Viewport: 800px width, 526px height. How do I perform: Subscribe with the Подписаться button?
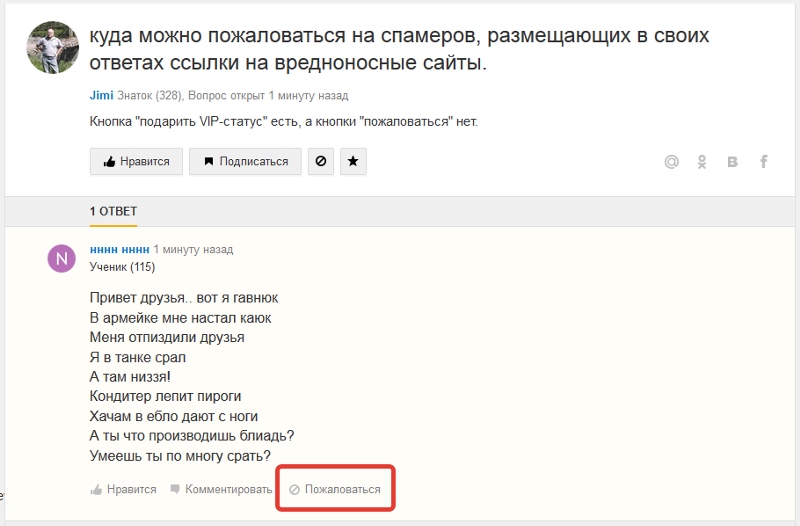point(245,162)
